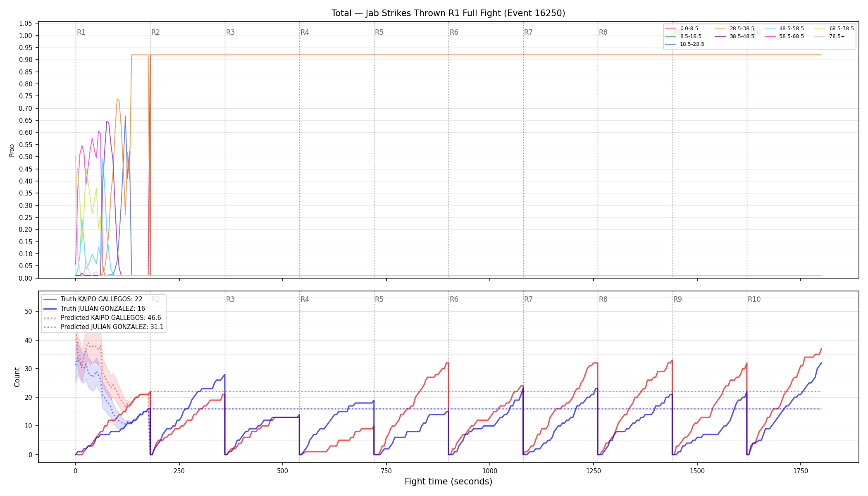Click the x-axis tick label '1250'
Viewport: 868px width, 496px height.
tap(594, 471)
